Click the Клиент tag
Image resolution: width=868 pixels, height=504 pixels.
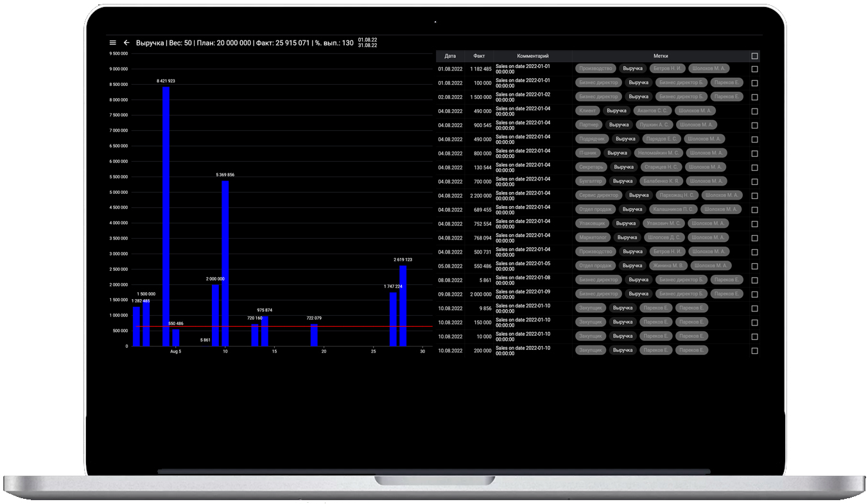587,110
